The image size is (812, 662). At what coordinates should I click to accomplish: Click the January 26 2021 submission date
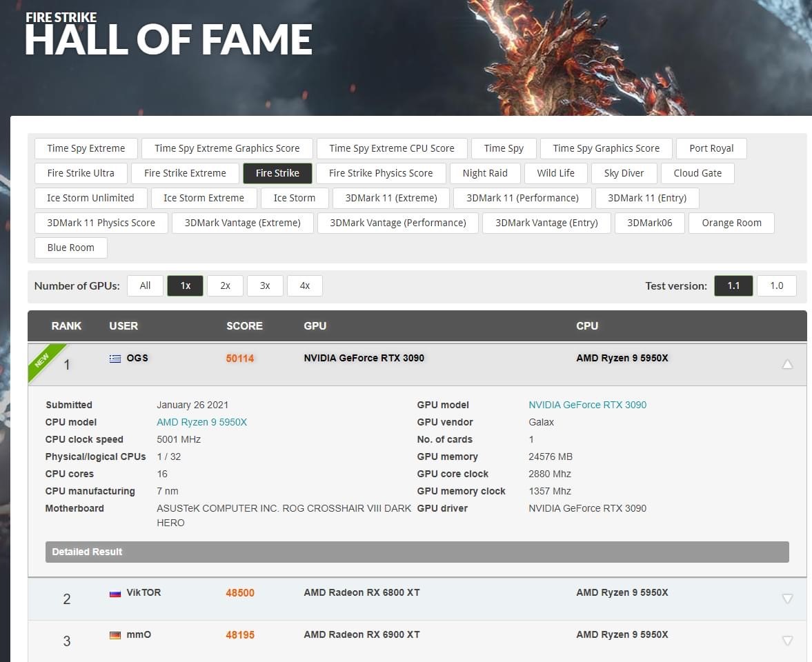point(192,405)
